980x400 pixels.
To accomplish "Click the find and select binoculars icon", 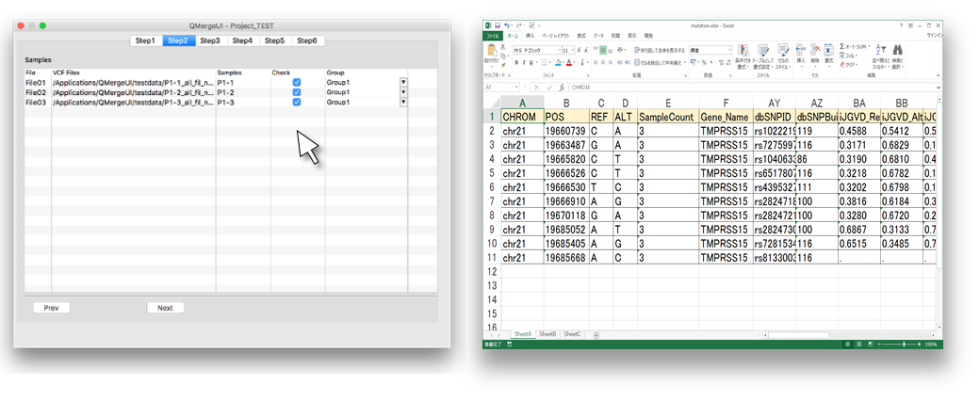I will pyautogui.click(x=898, y=52).
